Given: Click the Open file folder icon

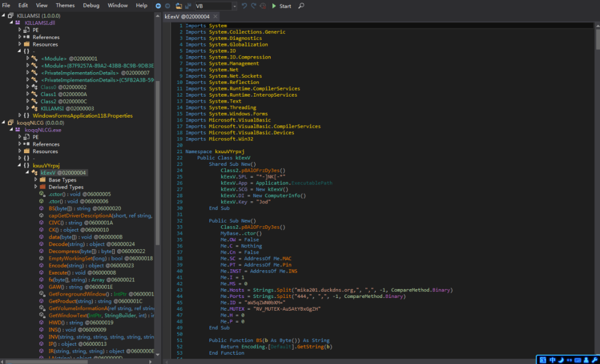Looking at the screenshot, I should tap(179, 6).
